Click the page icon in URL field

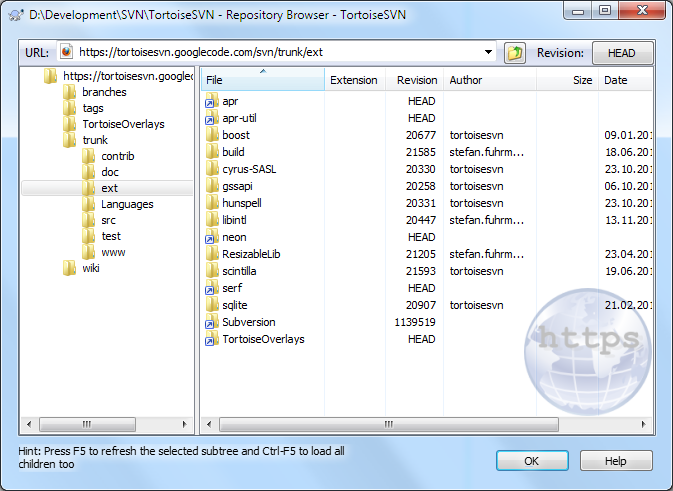click(66, 53)
